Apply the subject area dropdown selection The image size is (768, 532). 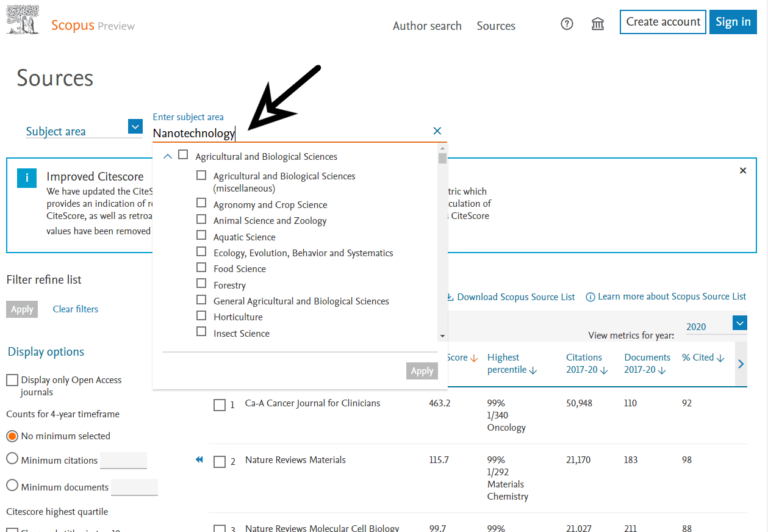coord(422,371)
